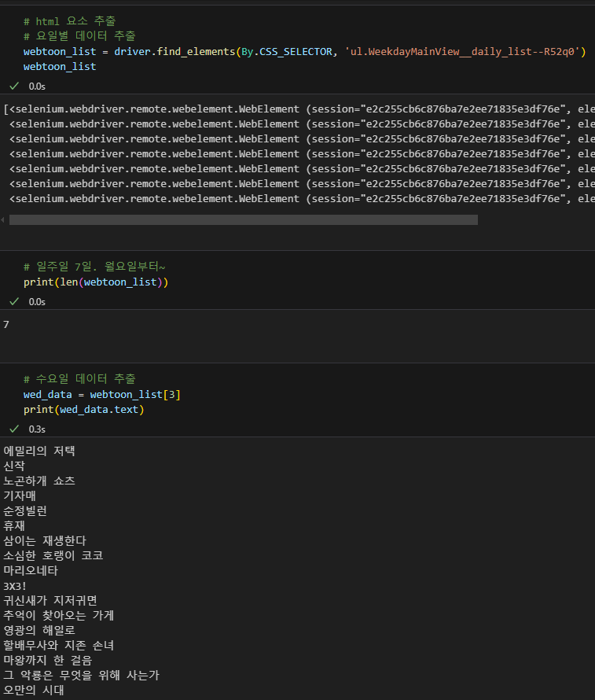Click output line '노곤하개 쇼츠'
The height and width of the screenshot is (700, 595).
39,481
